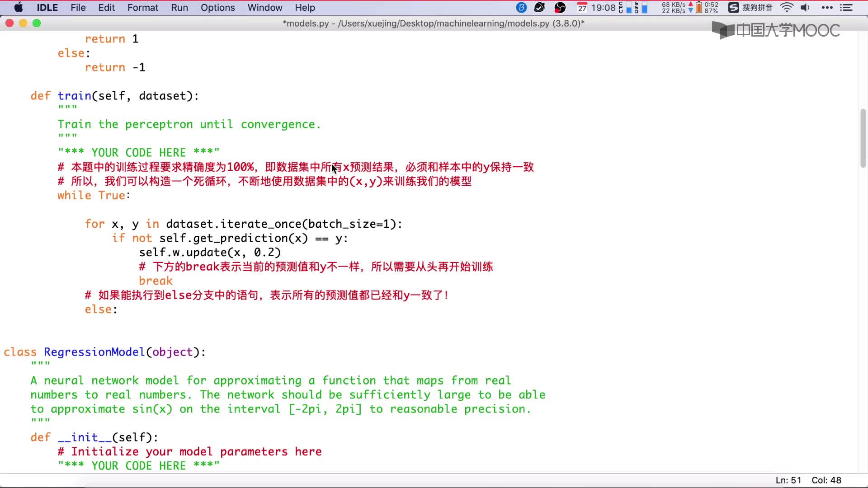
Task: Click the battery 87% status icon
Action: pos(707,8)
